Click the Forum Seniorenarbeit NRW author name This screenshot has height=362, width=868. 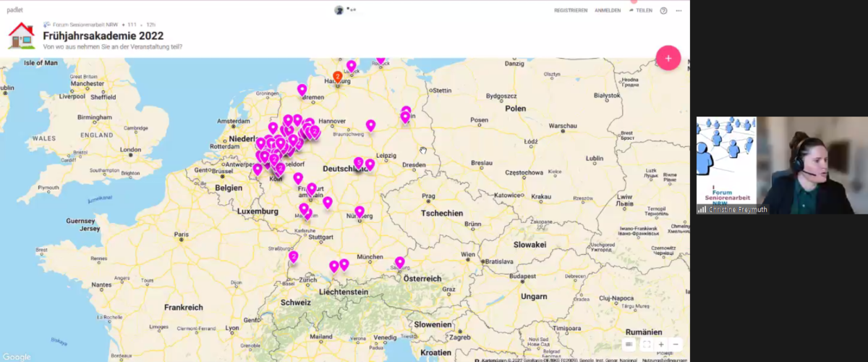(85, 25)
